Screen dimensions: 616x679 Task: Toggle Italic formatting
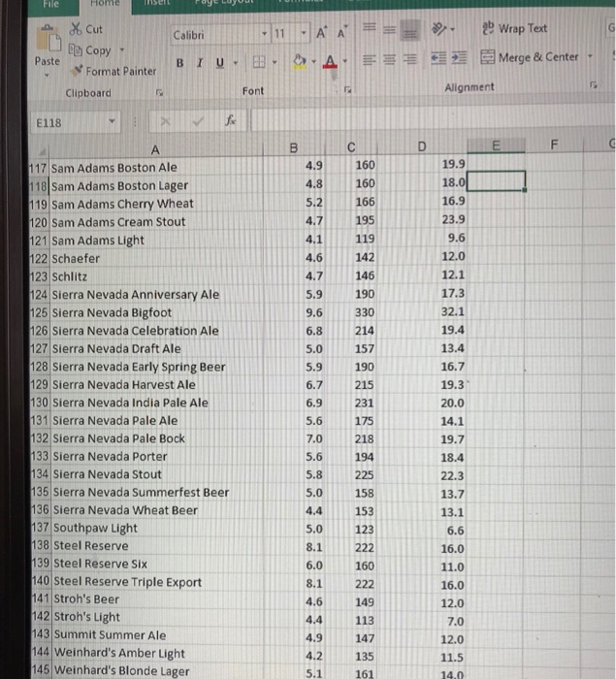(x=200, y=63)
